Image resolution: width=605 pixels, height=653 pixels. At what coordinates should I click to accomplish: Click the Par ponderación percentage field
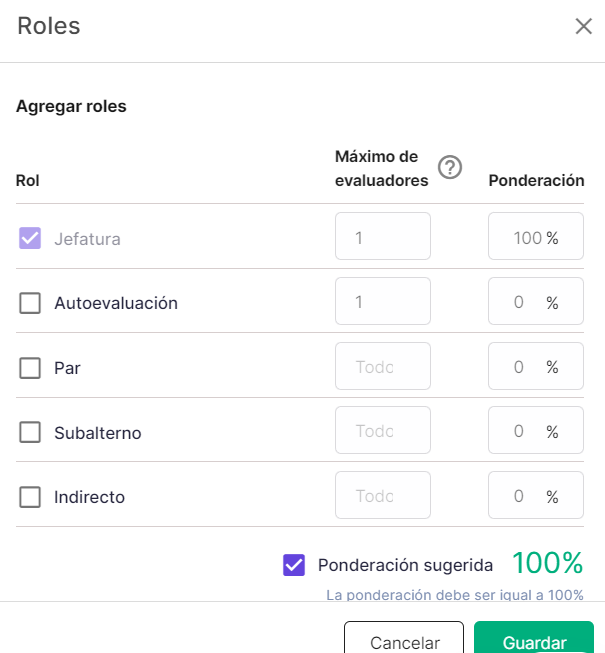536,366
